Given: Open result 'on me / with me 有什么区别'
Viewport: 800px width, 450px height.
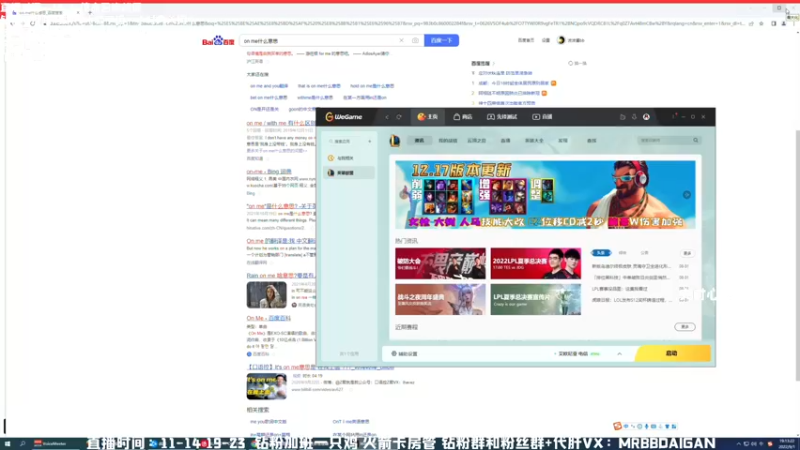Looking at the screenshot, I should 281,123.
